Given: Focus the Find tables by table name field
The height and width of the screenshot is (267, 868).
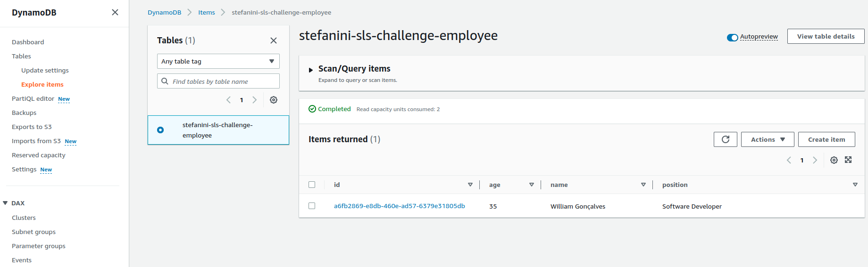Looking at the screenshot, I should coord(218,81).
